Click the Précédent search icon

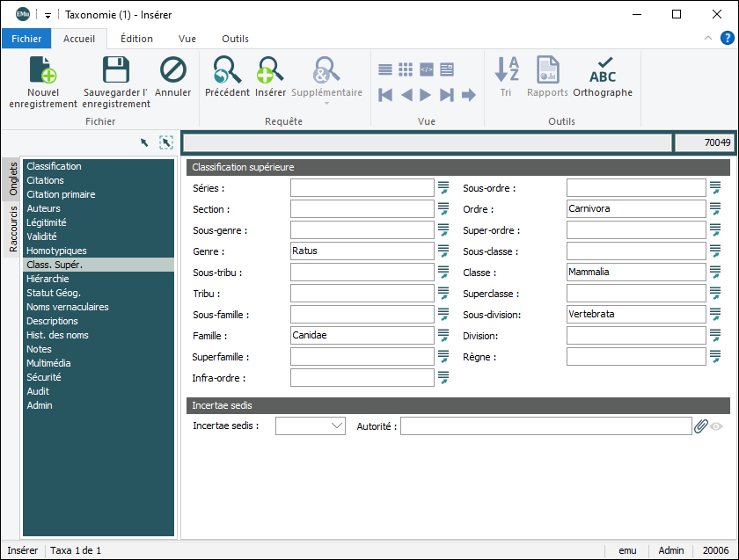click(x=227, y=70)
